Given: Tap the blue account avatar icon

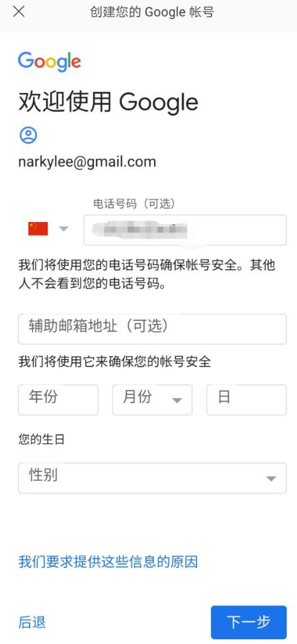Looking at the screenshot, I should 28,135.
